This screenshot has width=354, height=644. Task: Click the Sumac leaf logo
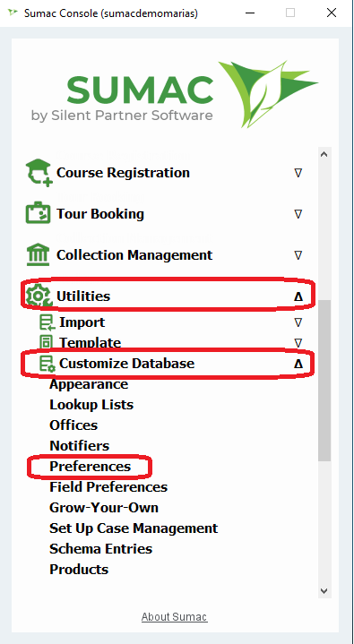coord(268,94)
